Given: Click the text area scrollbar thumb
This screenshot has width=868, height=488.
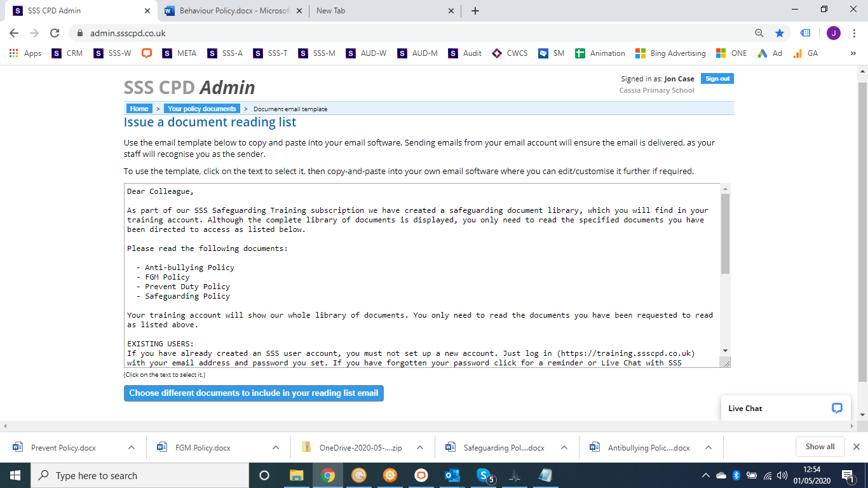Looking at the screenshot, I should tap(725, 234).
